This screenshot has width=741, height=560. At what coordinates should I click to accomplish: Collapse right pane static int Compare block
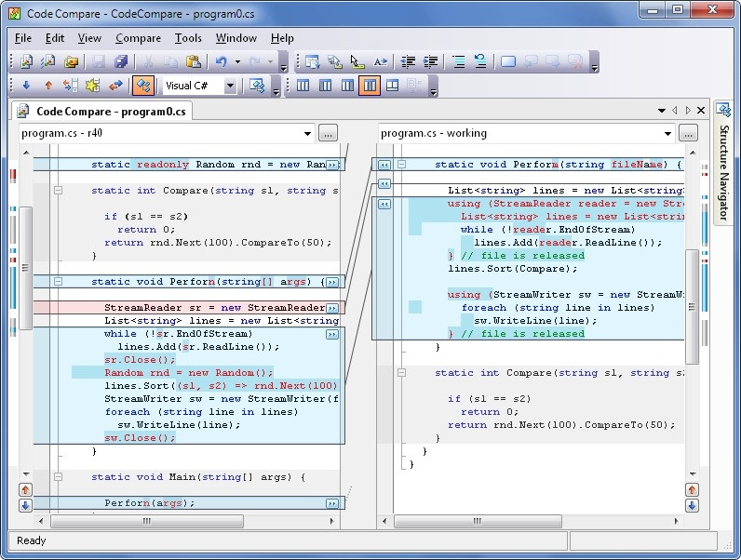[402, 372]
